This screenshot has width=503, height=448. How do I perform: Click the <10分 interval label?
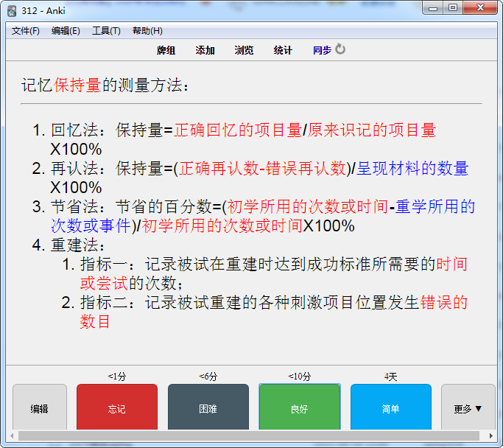pyautogui.click(x=300, y=377)
